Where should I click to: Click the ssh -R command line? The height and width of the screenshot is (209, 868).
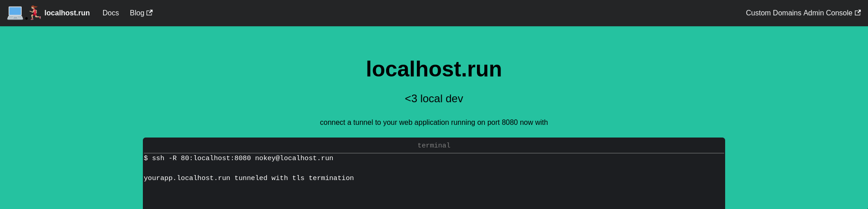tap(239, 158)
